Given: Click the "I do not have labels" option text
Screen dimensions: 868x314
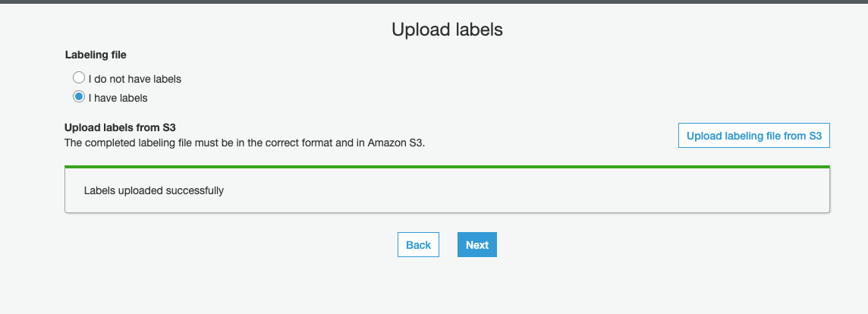Looking at the screenshot, I should click(135, 79).
